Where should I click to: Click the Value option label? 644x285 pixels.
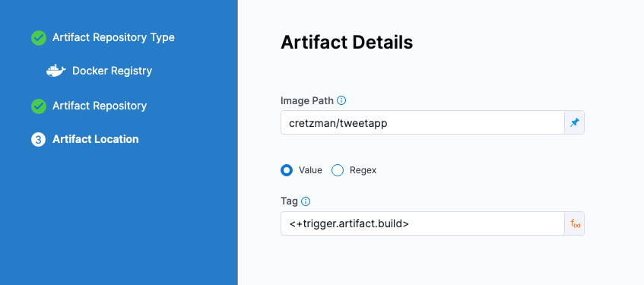pyautogui.click(x=310, y=170)
